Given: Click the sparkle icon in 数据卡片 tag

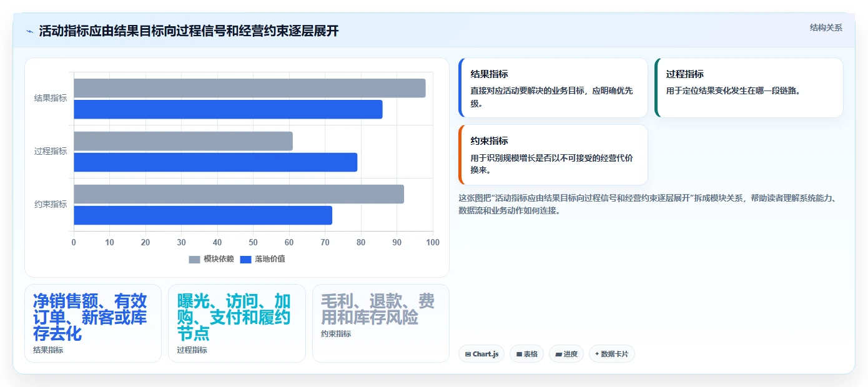Looking at the screenshot, I should coord(597,354).
